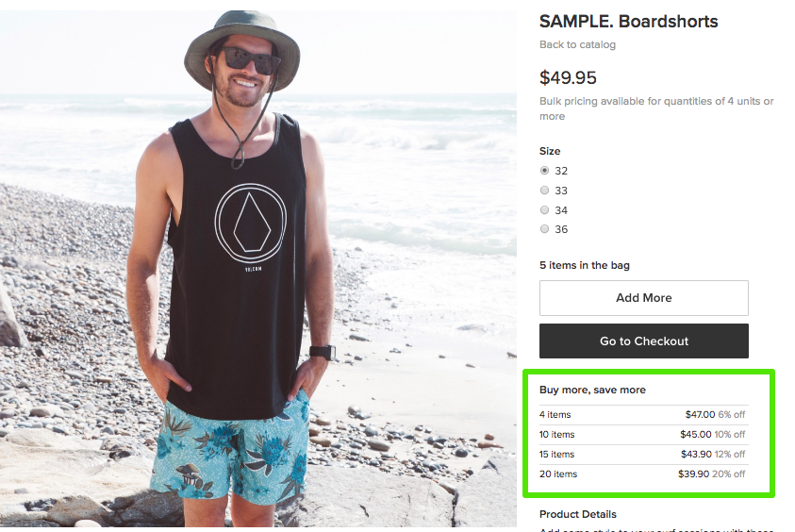The height and width of the screenshot is (532, 795).
Task: Select size 32 radio button
Action: (x=545, y=171)
